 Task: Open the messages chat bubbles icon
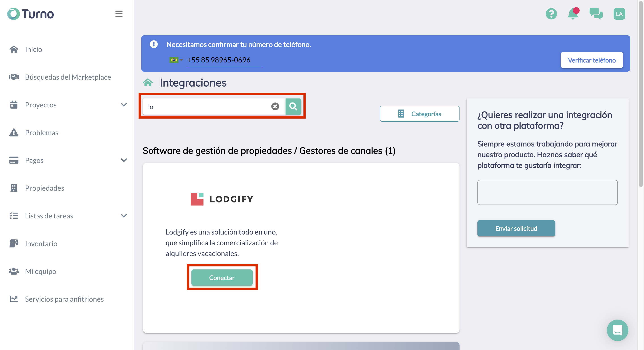pos(596,14)
